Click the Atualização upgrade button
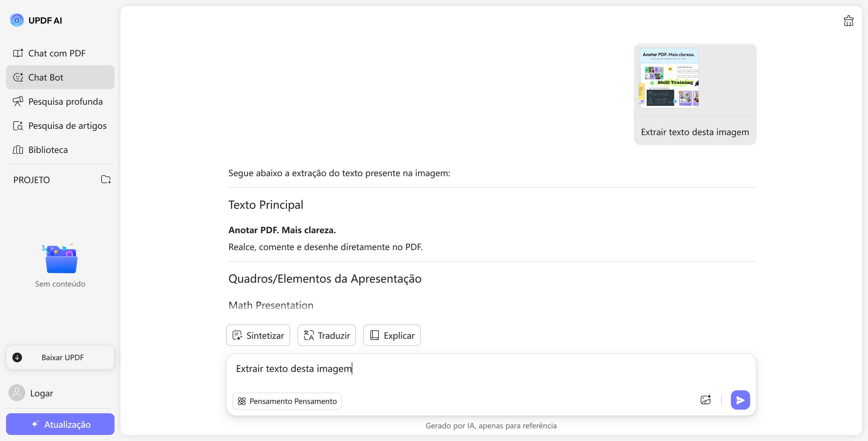Viewport: 868px width, 441px height. [60, 424]
